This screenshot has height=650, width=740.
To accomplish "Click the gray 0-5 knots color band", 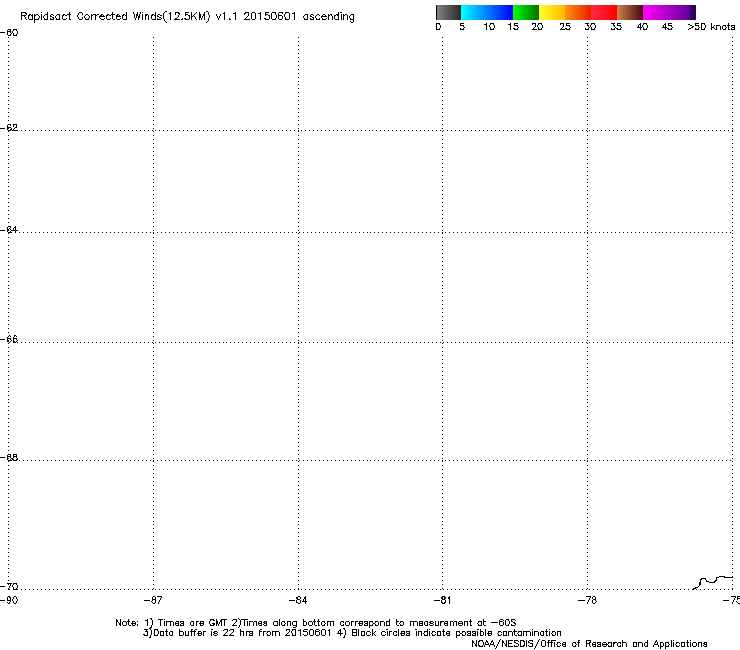I will tap(448, 12).
